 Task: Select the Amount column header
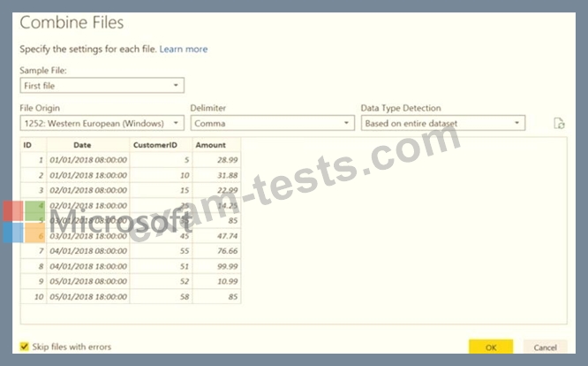click(x=215, y=145)
